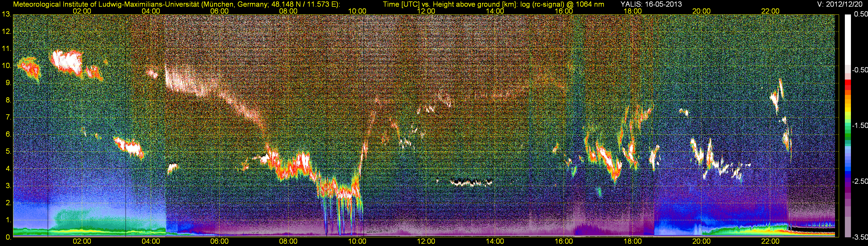Screen dimensions: 868x246
Task: Click the white segment of the colorbar
Action: click(x=847, y=40)
